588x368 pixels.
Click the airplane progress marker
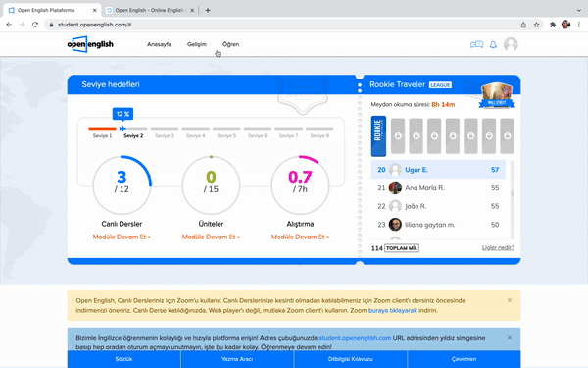122,129
